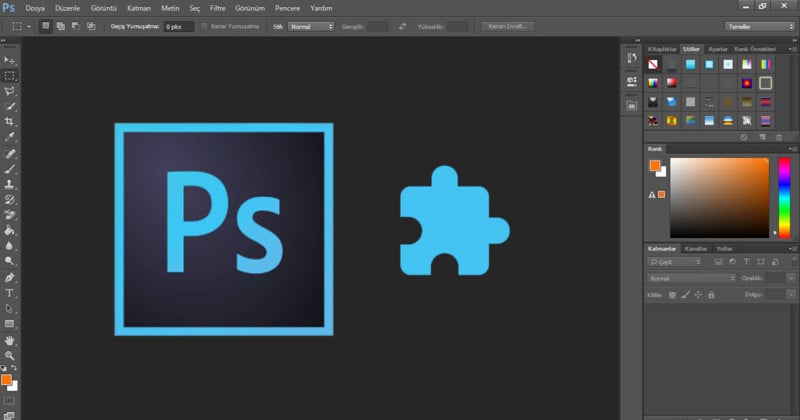Click the Kenarı İncelt button

coord(508,26)
